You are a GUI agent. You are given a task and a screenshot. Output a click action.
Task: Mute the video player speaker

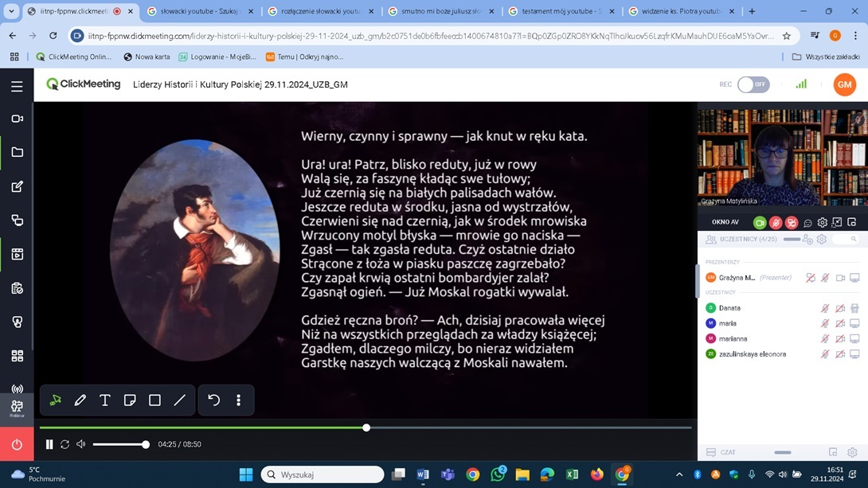click(x=81, y=444)
